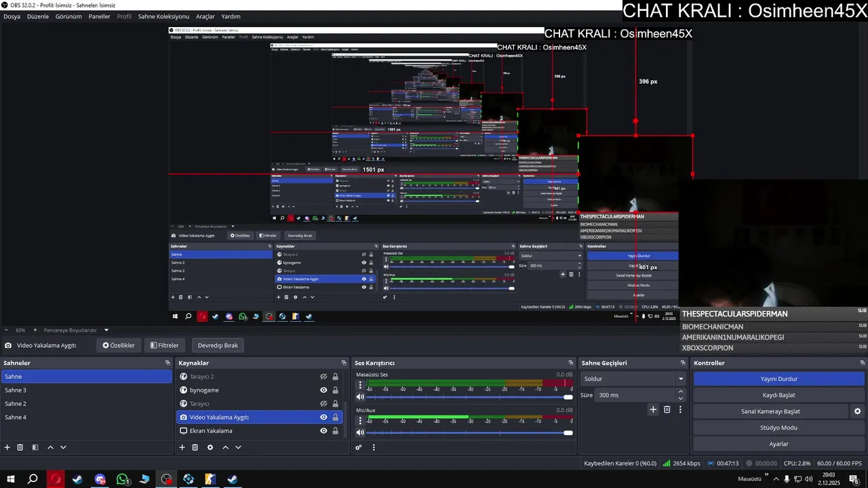
Task: Open source properties gear in Kaynaklar toolbar
Action: click(210, 447)
